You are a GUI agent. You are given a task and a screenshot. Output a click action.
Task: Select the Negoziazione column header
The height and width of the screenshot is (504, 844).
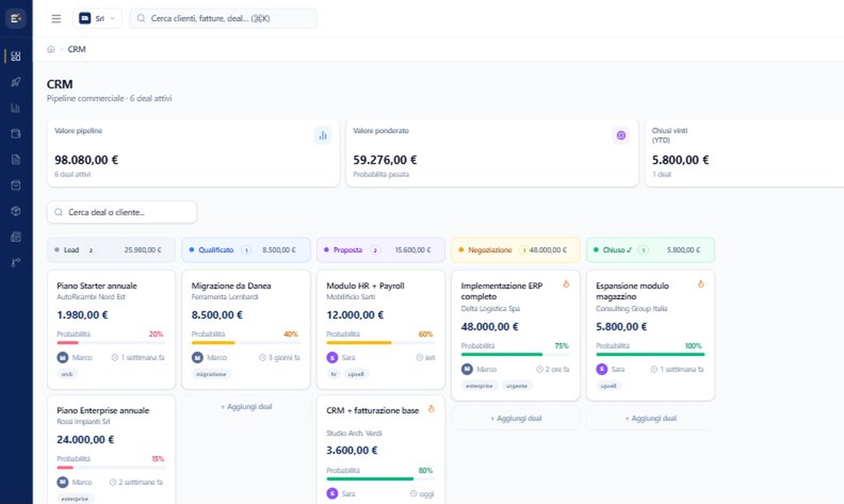coord(515,250)
